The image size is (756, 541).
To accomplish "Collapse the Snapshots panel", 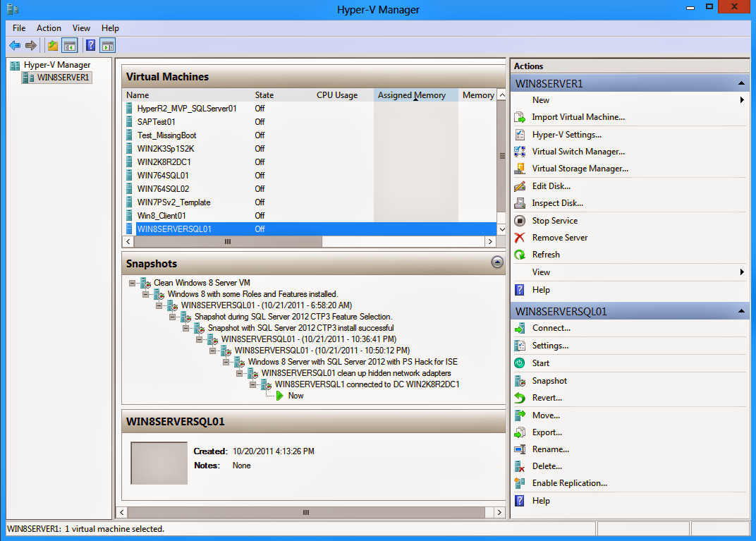I will [497, 262].
